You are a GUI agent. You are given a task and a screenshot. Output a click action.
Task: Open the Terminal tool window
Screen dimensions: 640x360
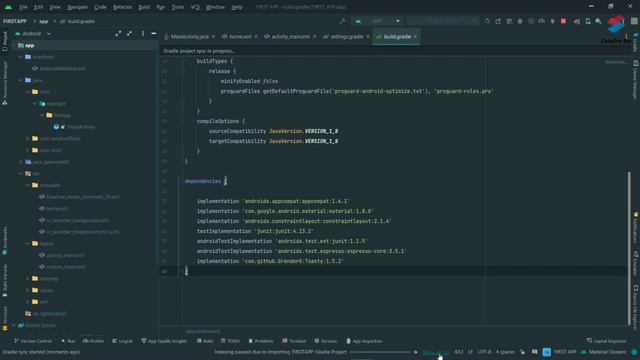294,341
